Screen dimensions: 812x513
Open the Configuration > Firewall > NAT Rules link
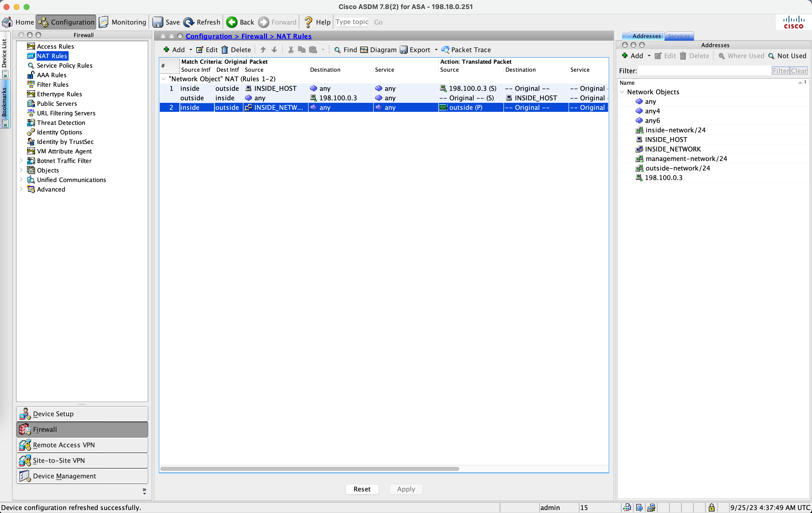click(248, 36)
